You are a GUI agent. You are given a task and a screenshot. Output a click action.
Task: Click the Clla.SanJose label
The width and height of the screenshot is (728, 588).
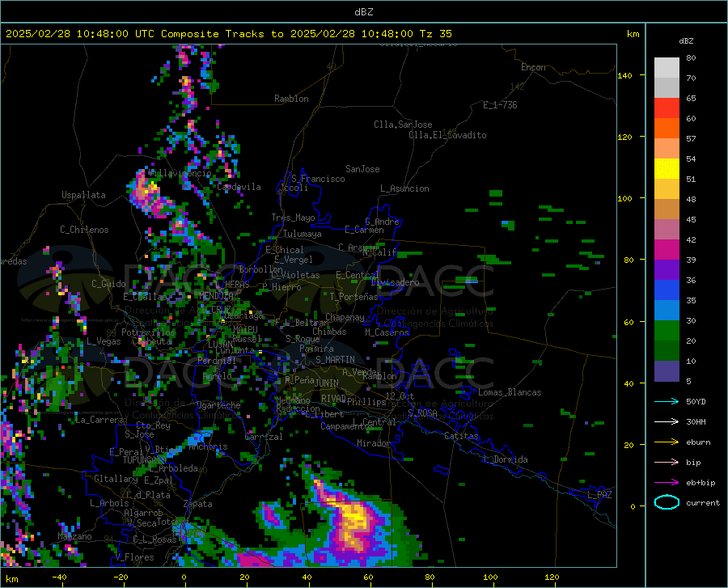tap(403, 125)
